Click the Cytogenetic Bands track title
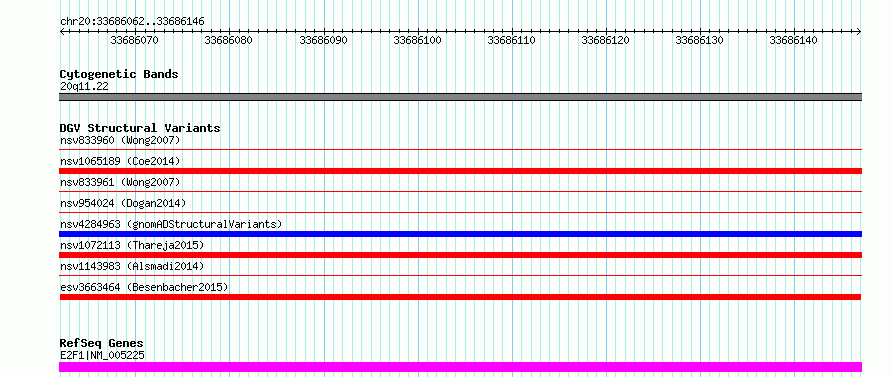 click(x=119, y=74)
